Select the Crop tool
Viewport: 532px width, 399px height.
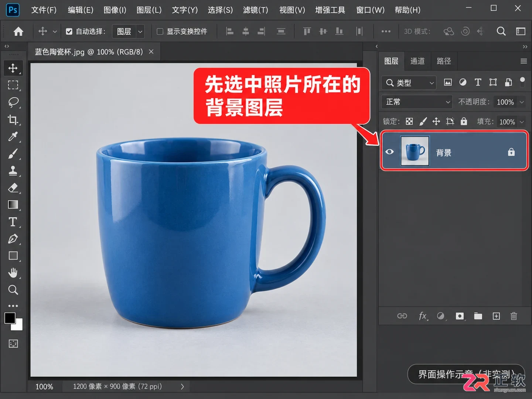pyautogui.click(x=13, y=119)
